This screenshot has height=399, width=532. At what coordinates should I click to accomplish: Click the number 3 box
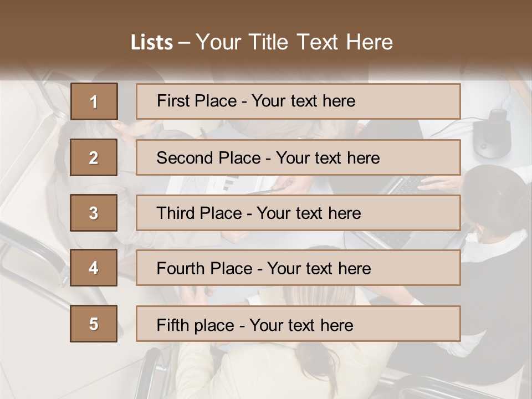click(94, 213)
